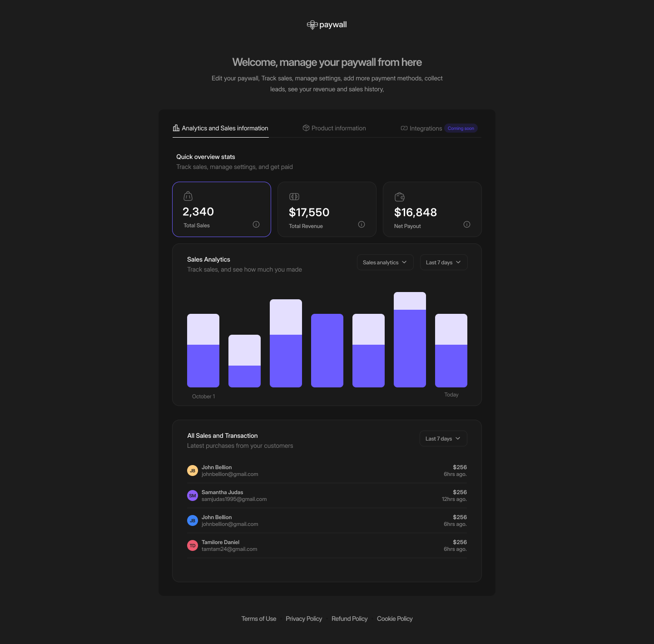Open the Terms of Use page
654x644 pixels.
258,619
